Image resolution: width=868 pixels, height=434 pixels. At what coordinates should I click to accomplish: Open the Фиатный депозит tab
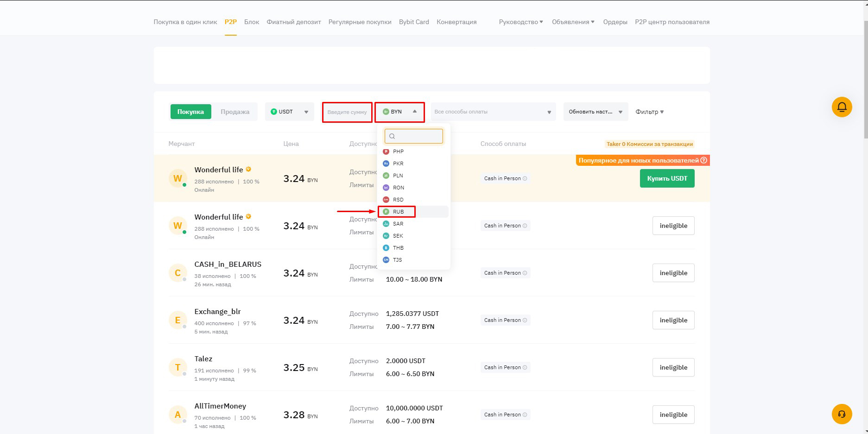[294, 22]
